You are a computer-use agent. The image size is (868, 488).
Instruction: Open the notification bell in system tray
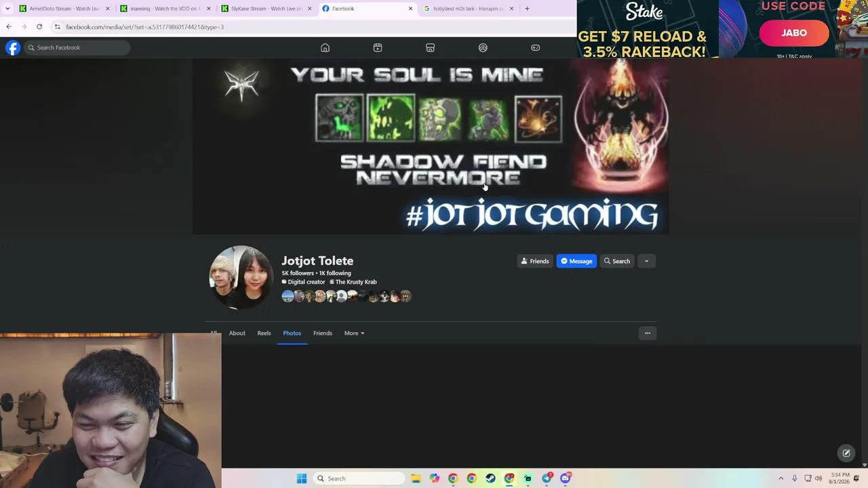[x=857, y=479]
